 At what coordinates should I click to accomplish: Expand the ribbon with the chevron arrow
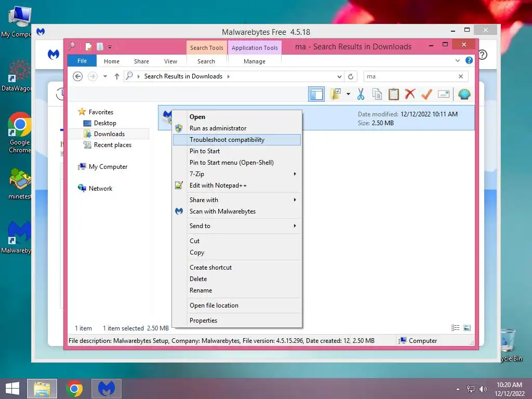pyautogui.click(x=457, y=60)
